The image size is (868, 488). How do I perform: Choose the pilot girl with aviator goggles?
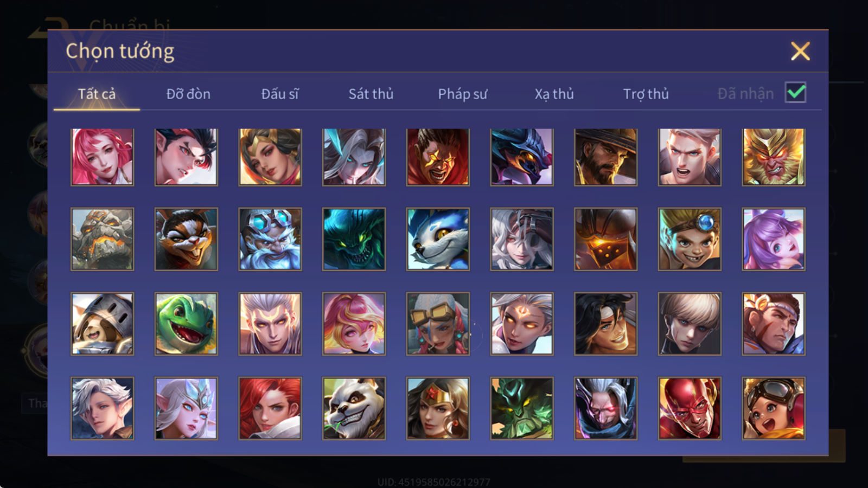(x=774, y=408)
